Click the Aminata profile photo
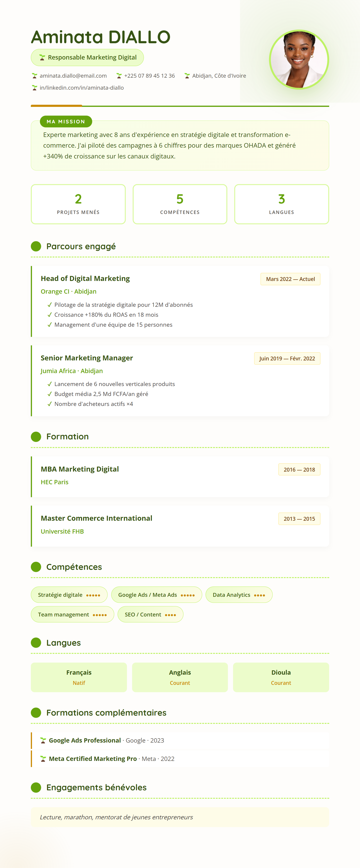360x868 pixels. tap(299, 60)
